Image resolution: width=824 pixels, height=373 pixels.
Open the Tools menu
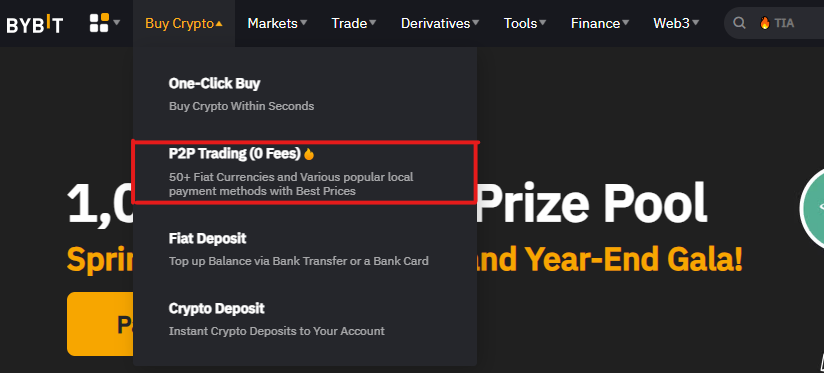pyautogui.click(x=525, y=23)
